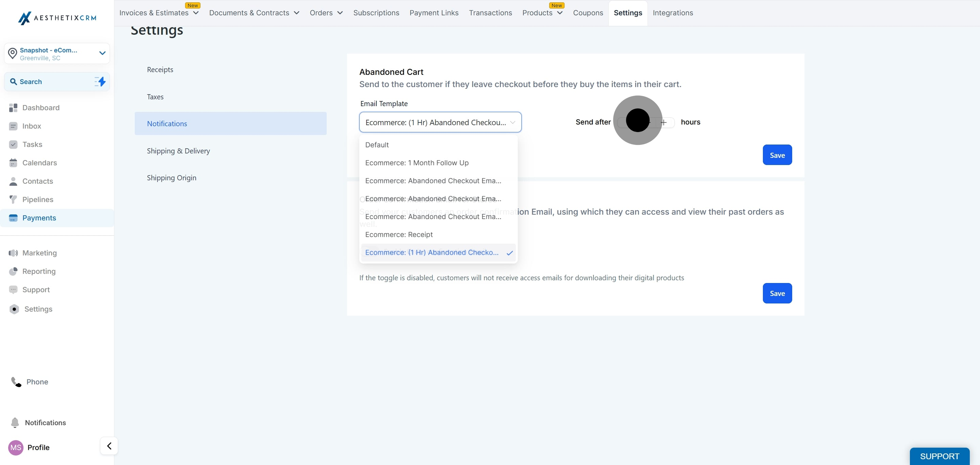Choose Ecommerce: 1 Month Follow Up option
The width and height of the screenshot is (980, 465).
coord(416,163)
